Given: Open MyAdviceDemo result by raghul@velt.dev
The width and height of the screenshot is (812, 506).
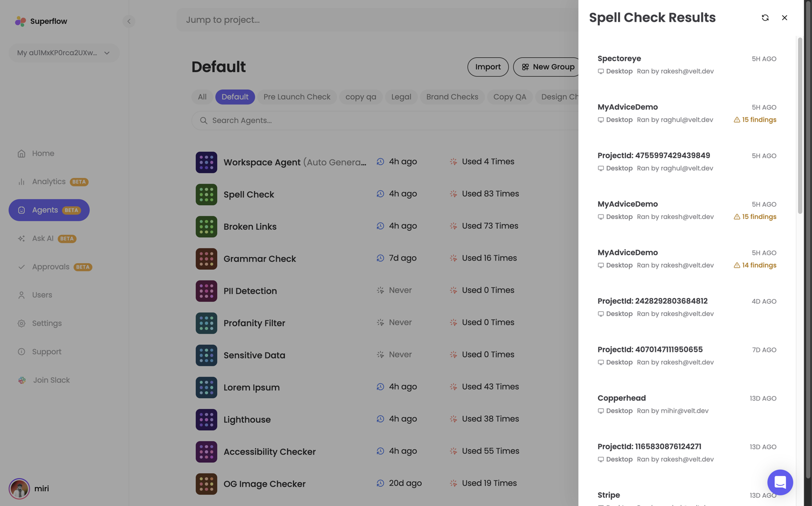Looking at the screenshot, I should click(687, 113).
